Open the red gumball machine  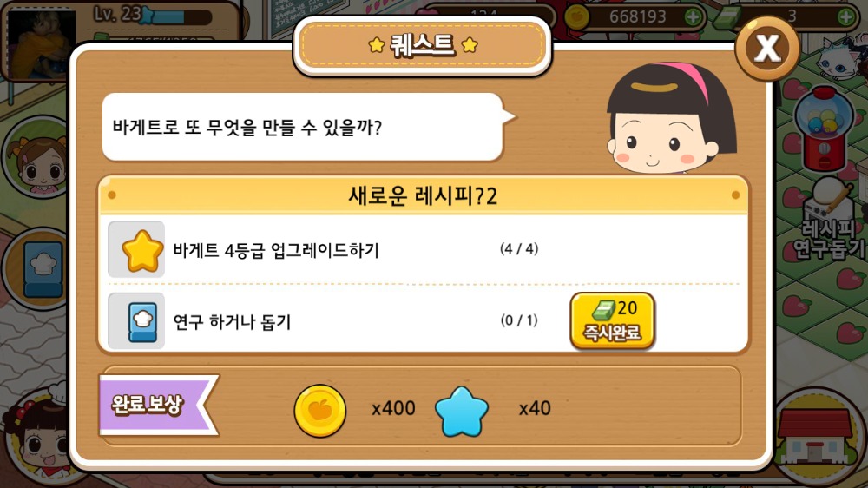(x=824, y=129)
